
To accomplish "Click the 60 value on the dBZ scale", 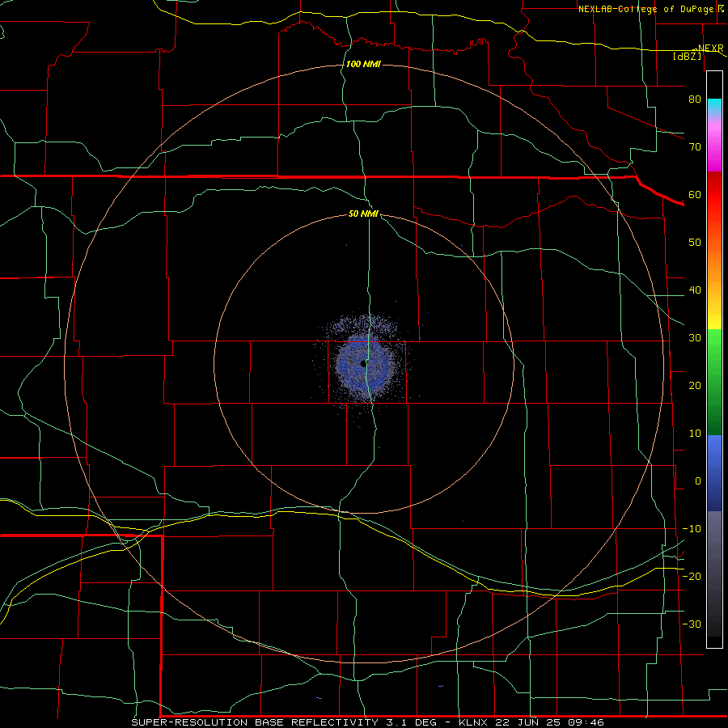I will tap(695, 194).
